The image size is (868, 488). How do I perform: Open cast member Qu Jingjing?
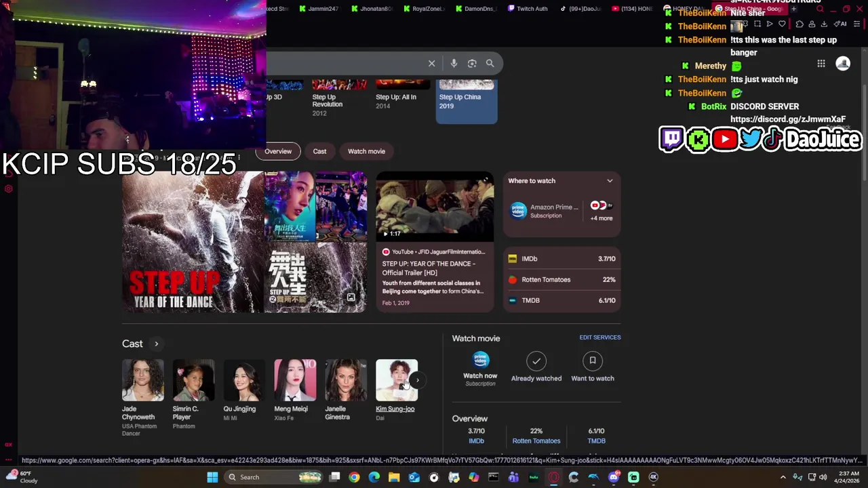244,390
